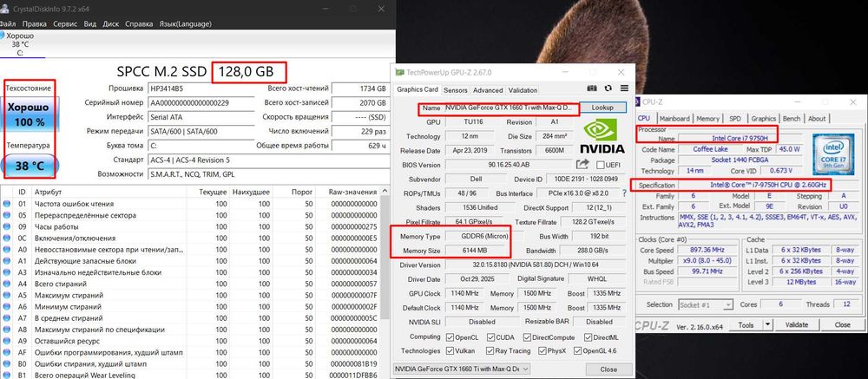Switch to the Mainboard tab in CPU-Z

(x=674, y=119)
